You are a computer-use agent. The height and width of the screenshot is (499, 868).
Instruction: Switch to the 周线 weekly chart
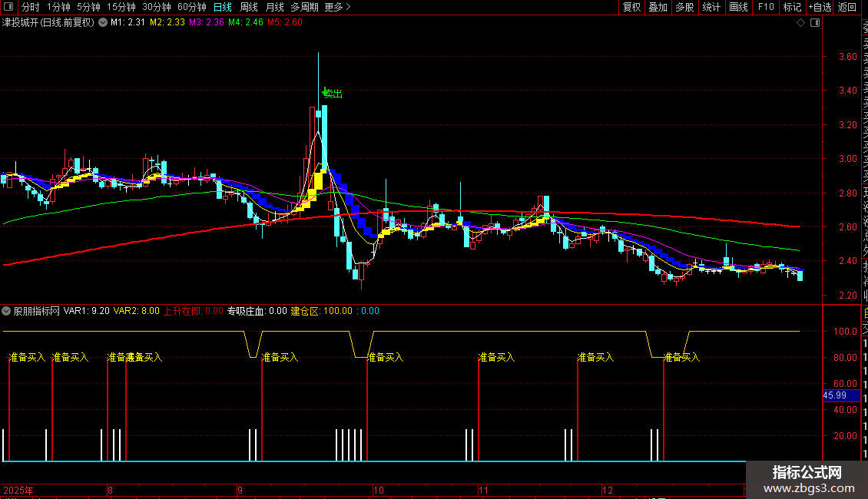tap(249, 7)
